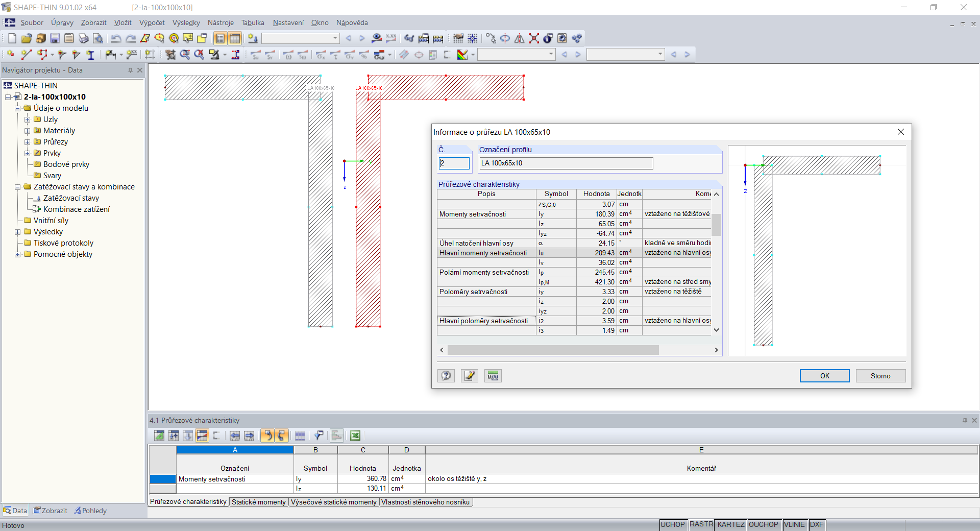The width and height of the screenshot is (980, 531).
Task: Click the green triangle table icon
Action: (x=159, y=436)
